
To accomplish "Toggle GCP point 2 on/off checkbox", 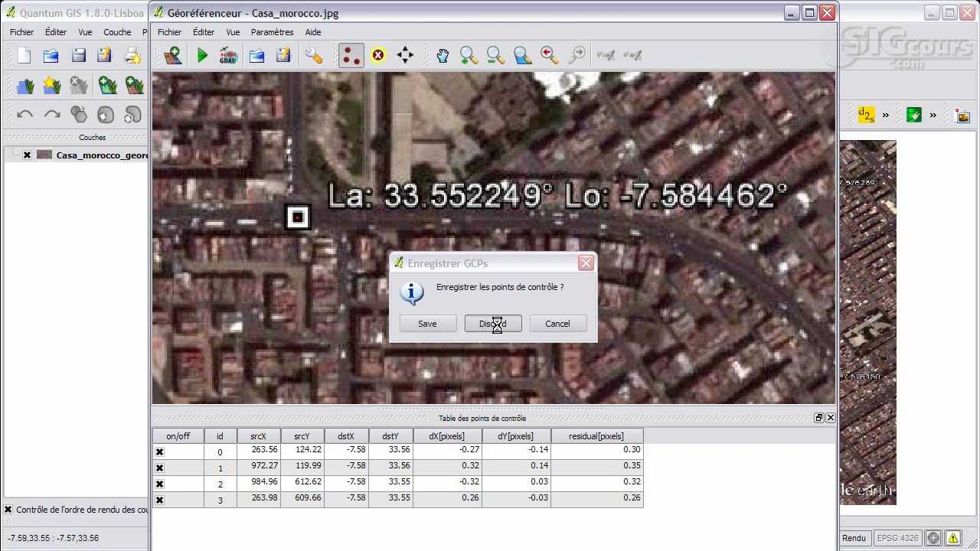I will click(159, 484).
